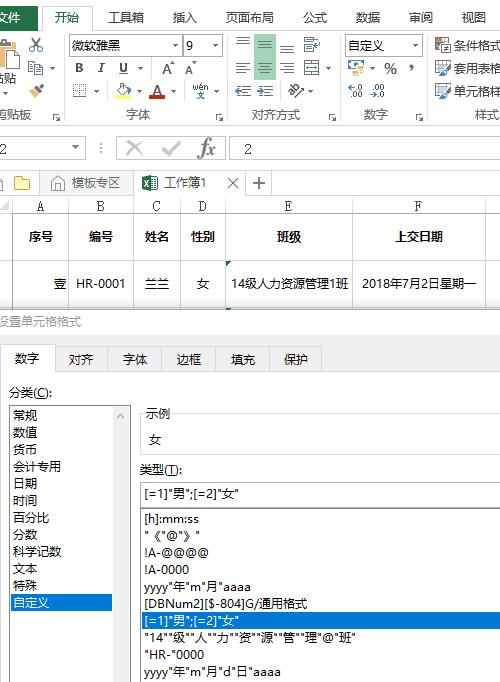Align text right
The width and height of the screenshot is (500, 682).
pos(287,68)
